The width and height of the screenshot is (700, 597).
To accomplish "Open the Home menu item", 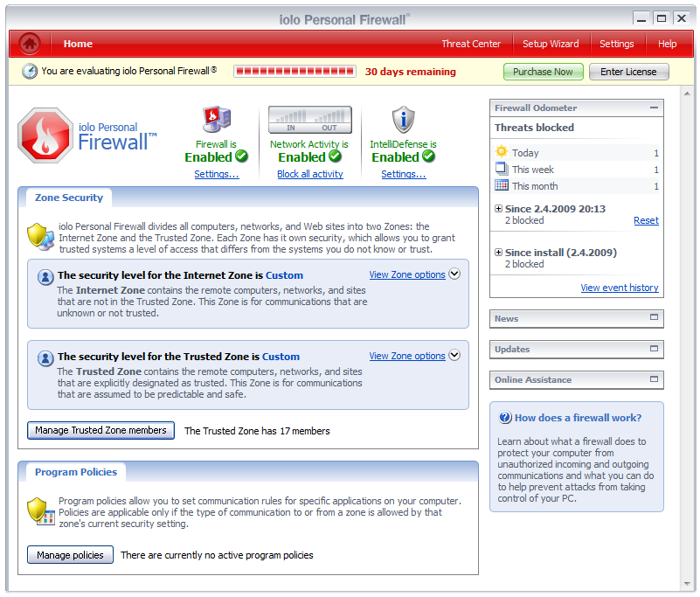I will pyautogui.click(x=78, y=44).
